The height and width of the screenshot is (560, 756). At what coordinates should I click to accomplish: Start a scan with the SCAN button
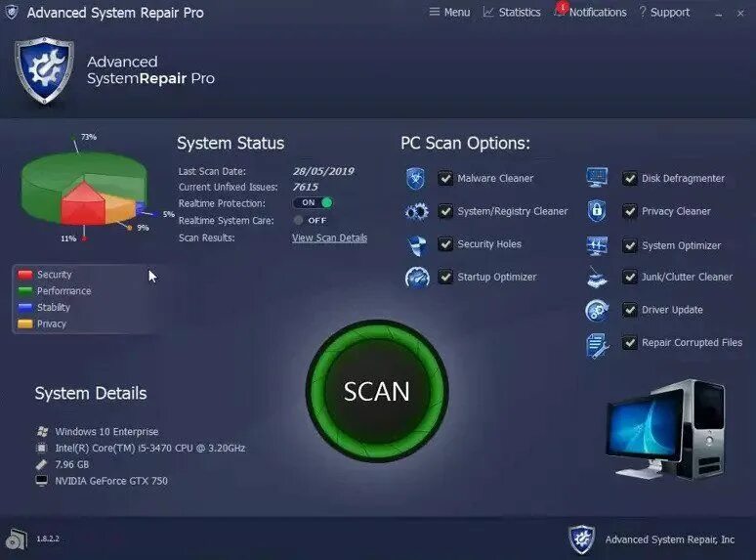tap(377, 391)
